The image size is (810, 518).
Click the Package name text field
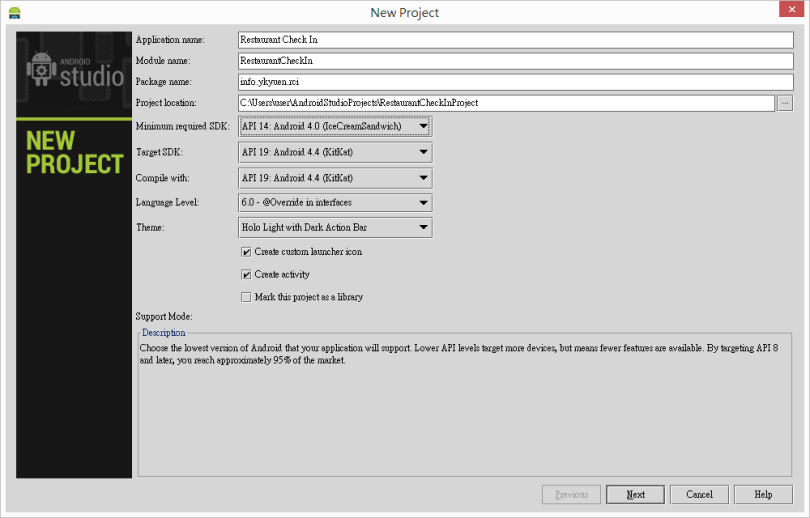click(514, 82)
